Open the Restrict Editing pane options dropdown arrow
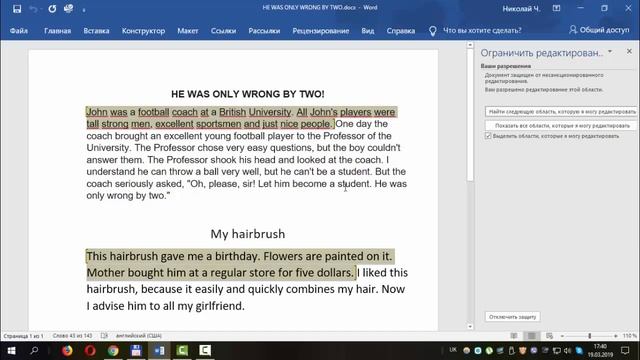 pyautogui.click(x=610, y=52)
